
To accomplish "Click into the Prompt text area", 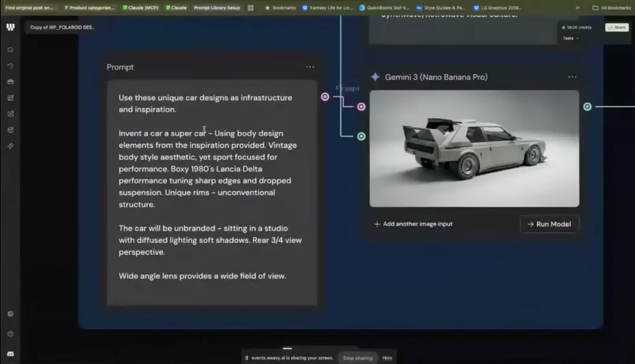I will 212,193.
